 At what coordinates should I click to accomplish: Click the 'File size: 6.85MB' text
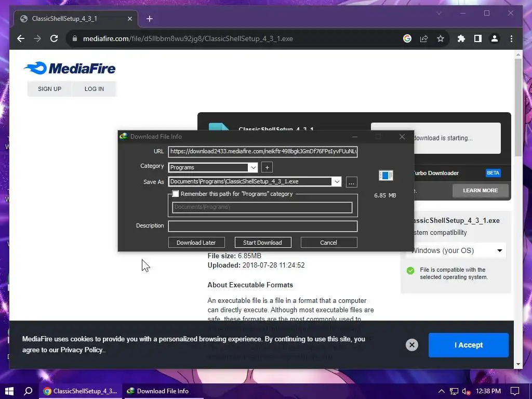(x=234, y=256)
